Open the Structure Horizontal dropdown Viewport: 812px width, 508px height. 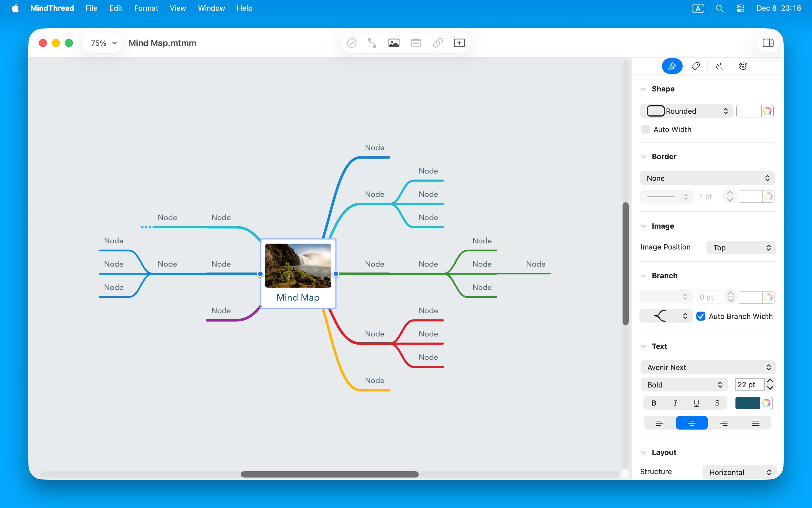coord(739,472)
